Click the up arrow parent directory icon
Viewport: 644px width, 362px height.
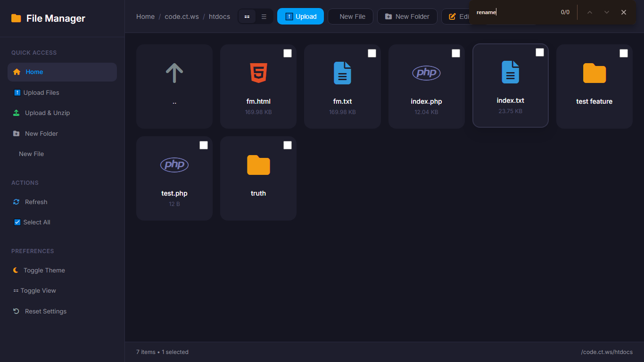coord(174,73)
